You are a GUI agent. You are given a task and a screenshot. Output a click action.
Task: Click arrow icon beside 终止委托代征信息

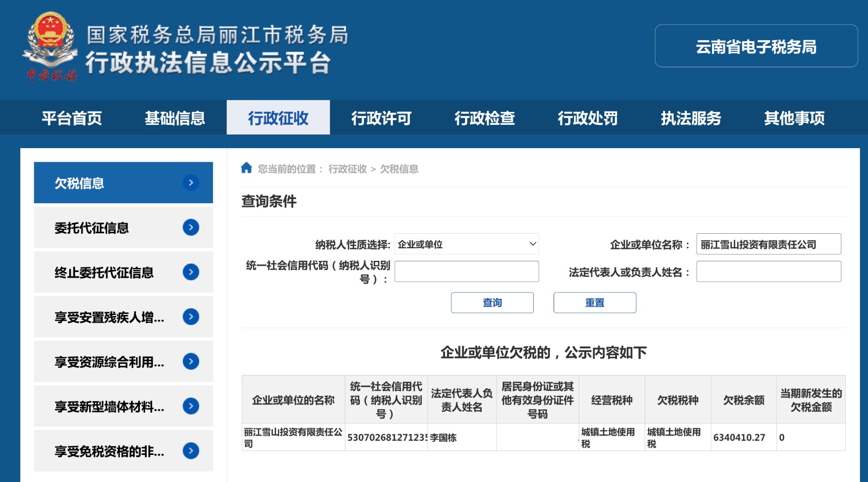pos(191,272)
